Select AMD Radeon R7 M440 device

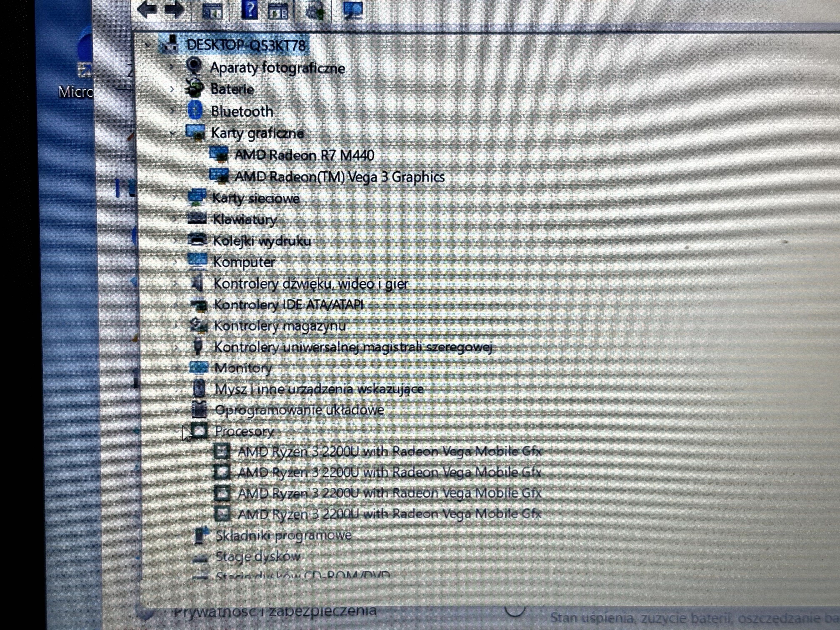point(304,155)
